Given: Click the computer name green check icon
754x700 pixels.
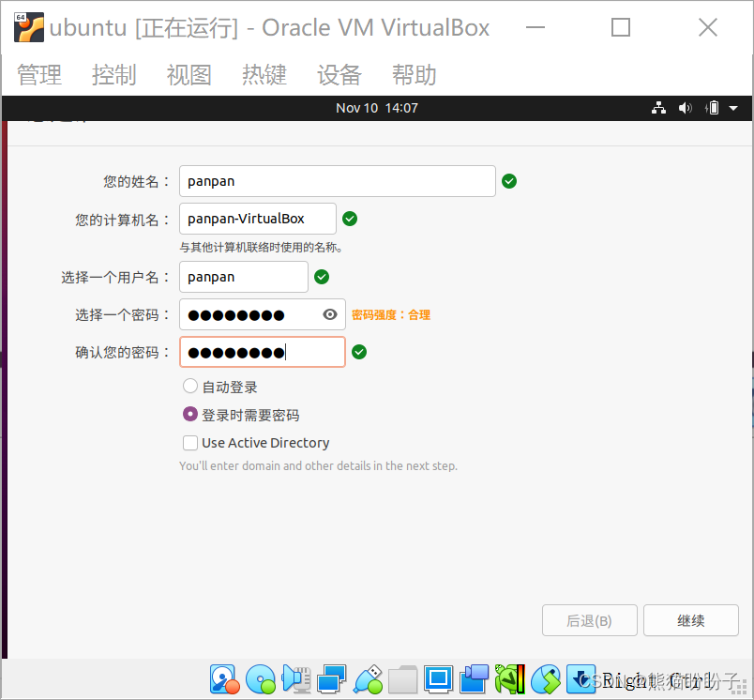Looking at the screenshot, I should (x=350, y=219).
